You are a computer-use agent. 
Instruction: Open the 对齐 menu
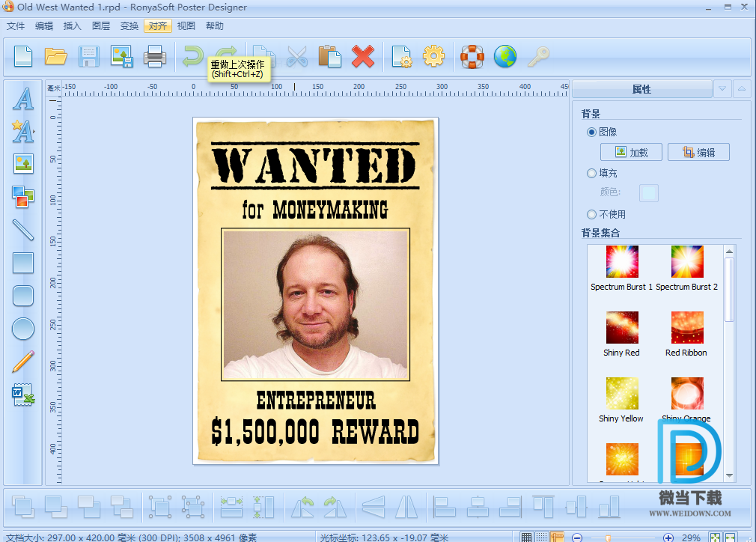click(158, 26)
